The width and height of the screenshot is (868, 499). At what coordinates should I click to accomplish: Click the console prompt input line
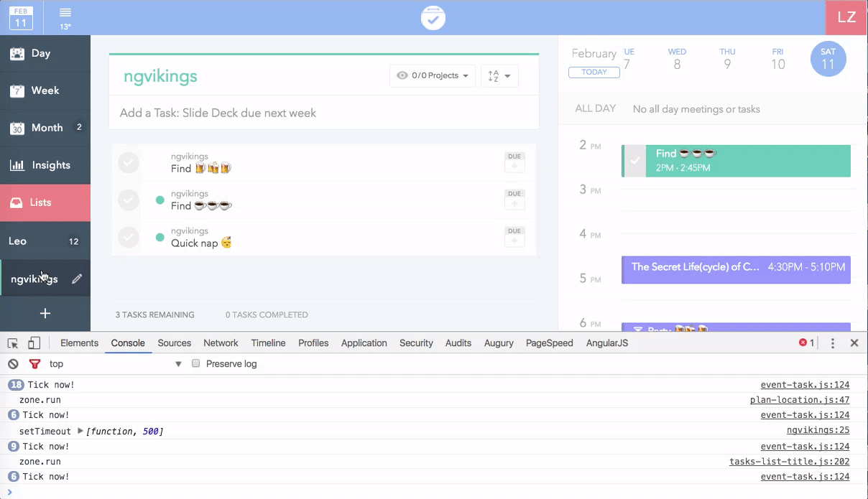pos(434,492)
